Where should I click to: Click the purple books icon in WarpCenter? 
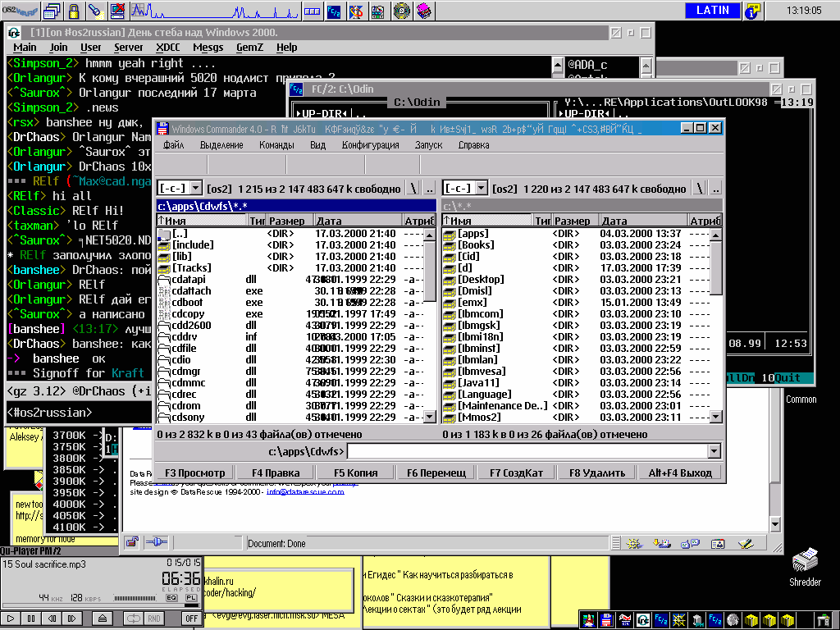(424, 11)
